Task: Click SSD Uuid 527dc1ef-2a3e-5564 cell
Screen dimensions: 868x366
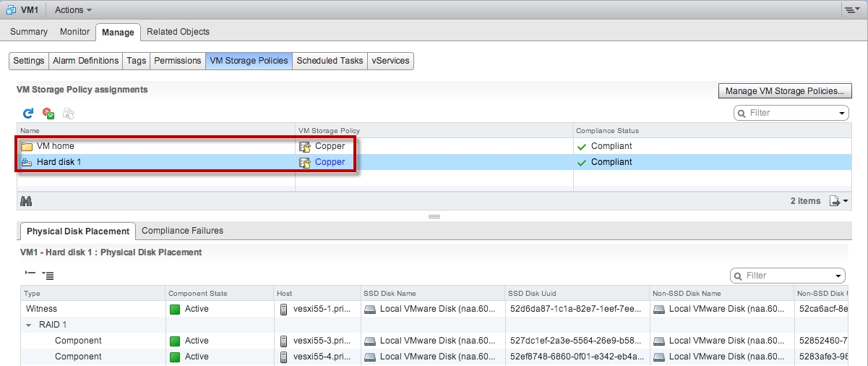Action: (577, 341)
